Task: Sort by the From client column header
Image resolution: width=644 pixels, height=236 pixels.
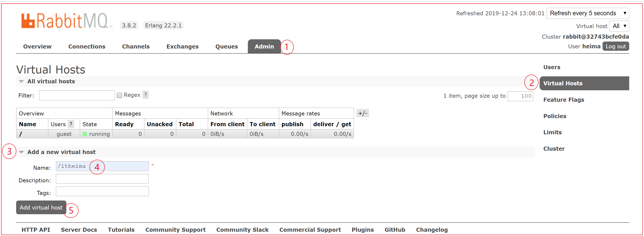Action: click(x=227, y=124)
